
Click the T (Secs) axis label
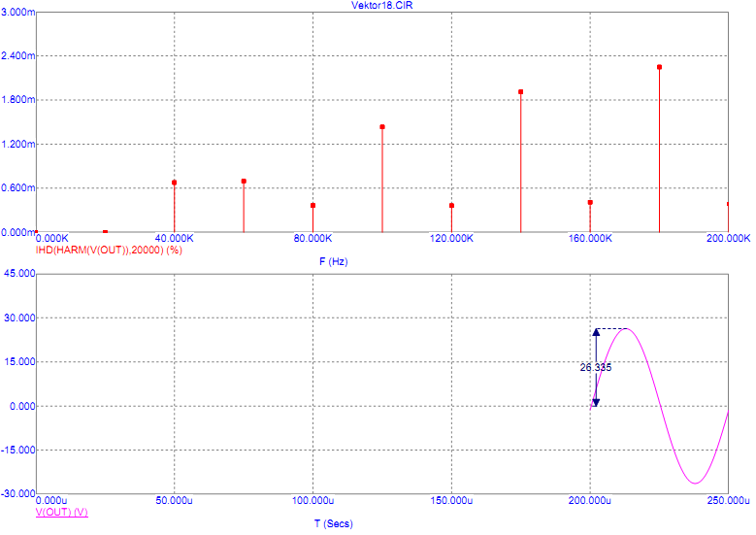(x=333, y=523)
